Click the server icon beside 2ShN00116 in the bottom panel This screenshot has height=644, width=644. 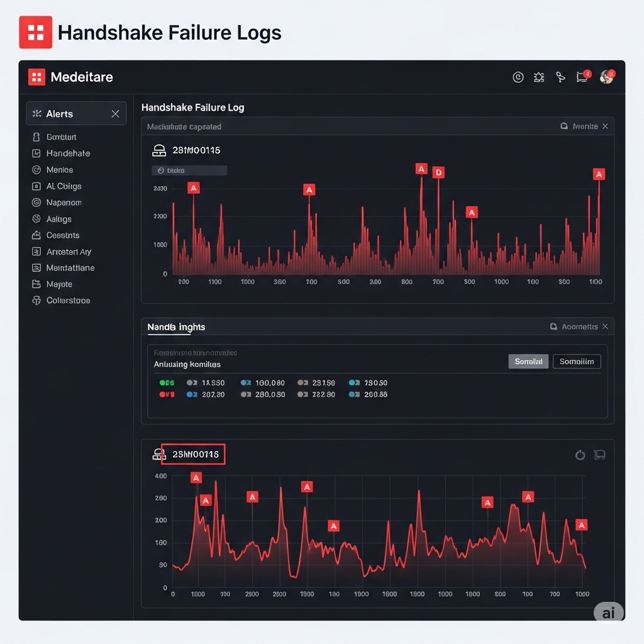tap(158, 454)
